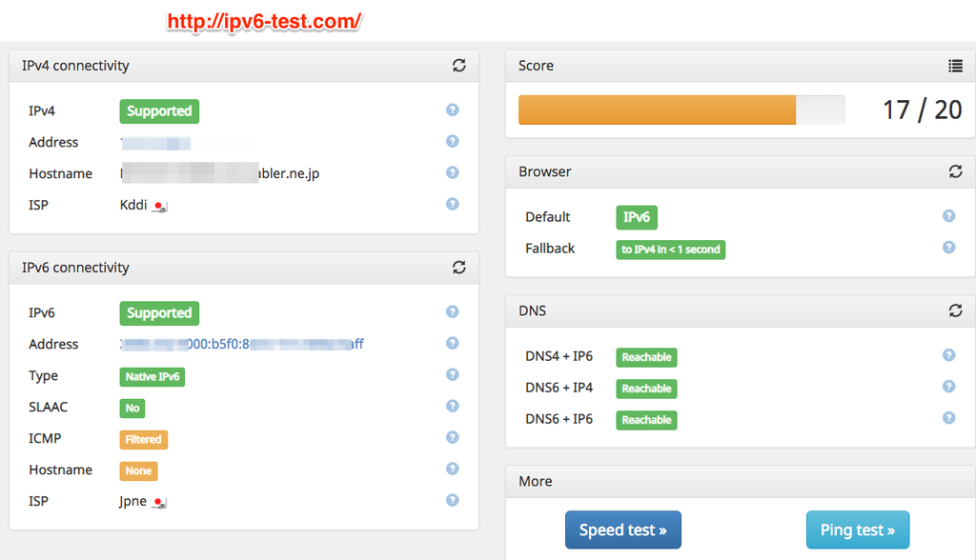Open help for the Fallback row
976x560 pixels.
click(x=948, y=248)
